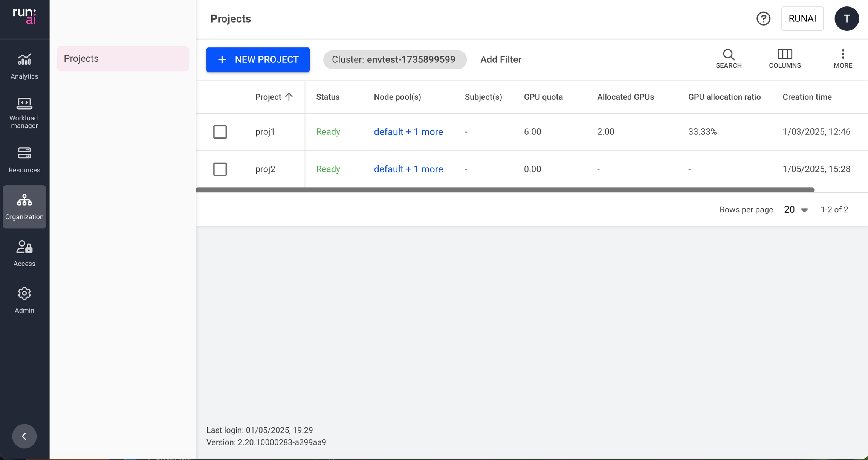This screenshot has height=460, width=868.
Task: Open Workload manager in sidebar
Action: coord(24,112)
